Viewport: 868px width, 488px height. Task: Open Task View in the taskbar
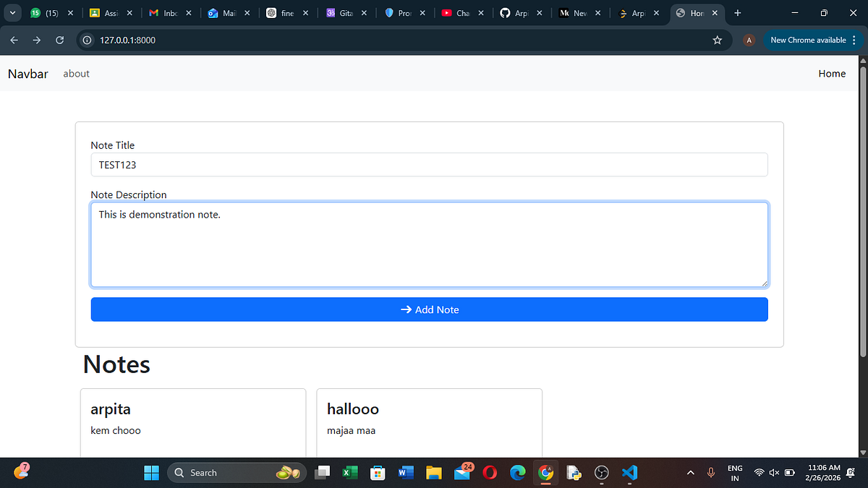tap(322, 473)
